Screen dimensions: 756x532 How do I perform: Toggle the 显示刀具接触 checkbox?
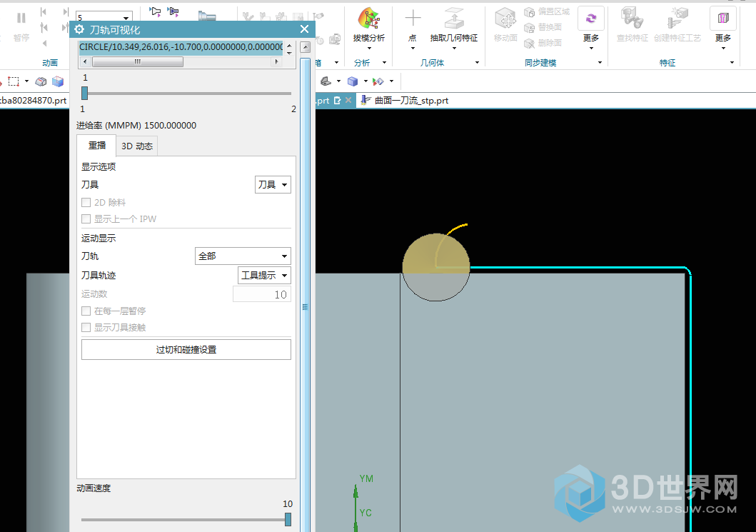86,328
